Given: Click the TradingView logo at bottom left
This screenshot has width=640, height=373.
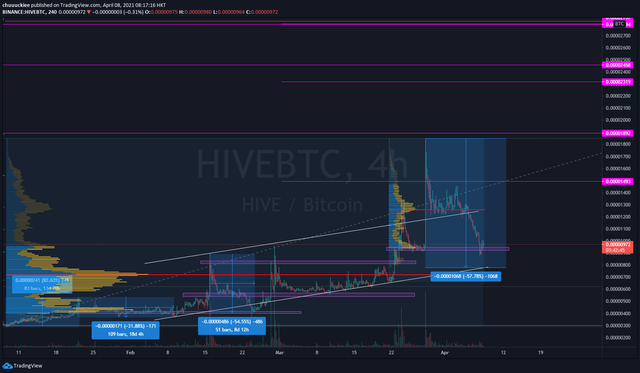Looking at the screenshot, I should (x=22, y=366).
